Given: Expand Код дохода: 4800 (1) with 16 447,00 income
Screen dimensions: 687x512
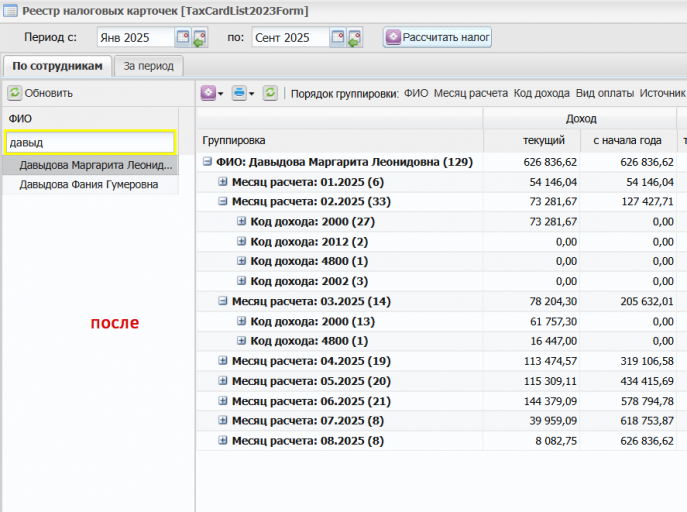Looking at the screenshot, I should tap(241, 341).
